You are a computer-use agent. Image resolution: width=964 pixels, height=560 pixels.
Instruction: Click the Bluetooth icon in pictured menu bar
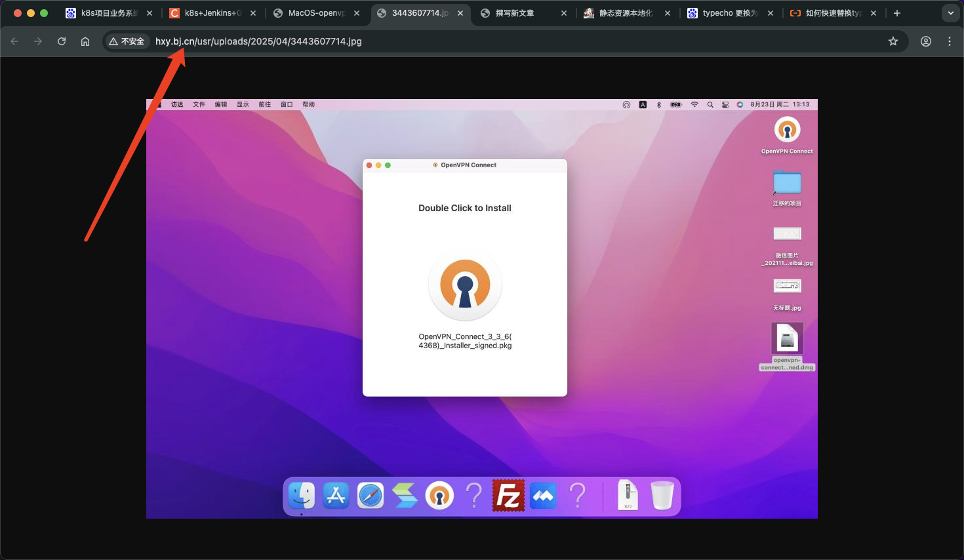[x=659, y=104]
